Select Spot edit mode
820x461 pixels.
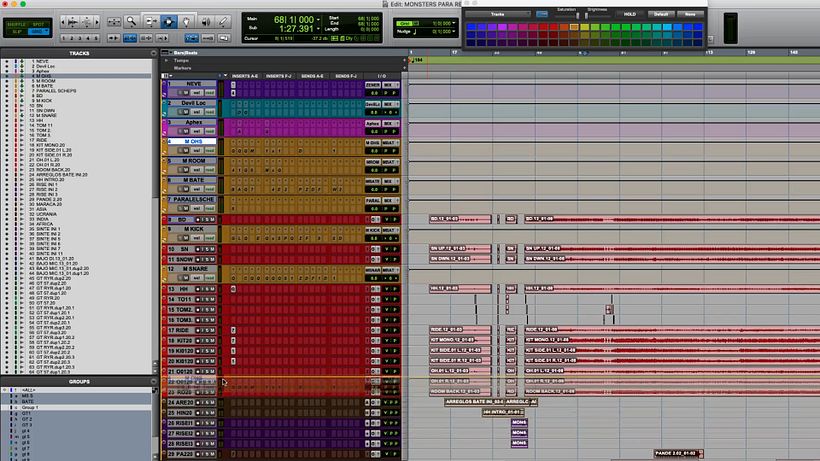pyautogui.click(x=39, y=25)
